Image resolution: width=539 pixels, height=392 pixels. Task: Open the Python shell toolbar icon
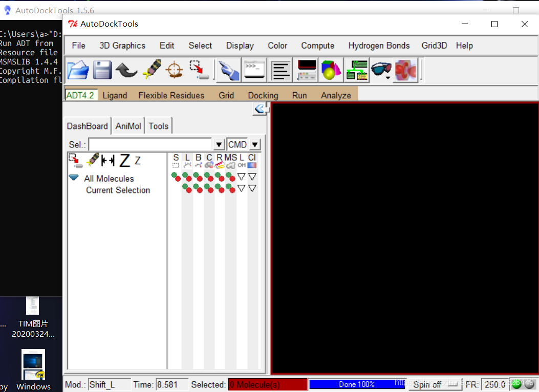pyautogui.click(x=254, y=70)
